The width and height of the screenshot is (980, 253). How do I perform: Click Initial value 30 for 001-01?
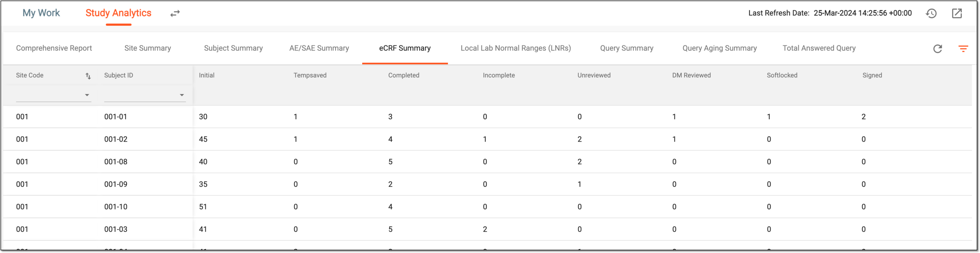pos(203,117)
